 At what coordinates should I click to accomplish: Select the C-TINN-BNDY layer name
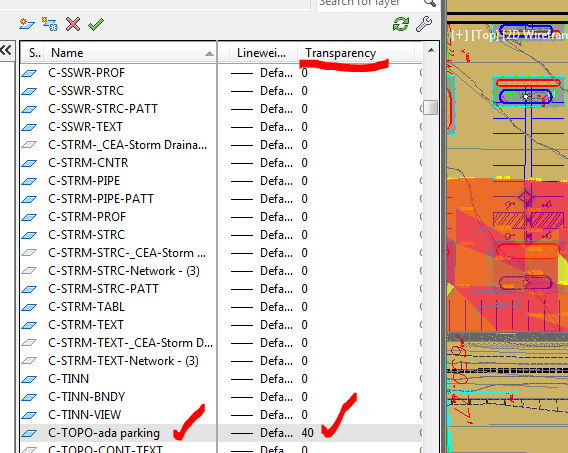tap(87, 397)
